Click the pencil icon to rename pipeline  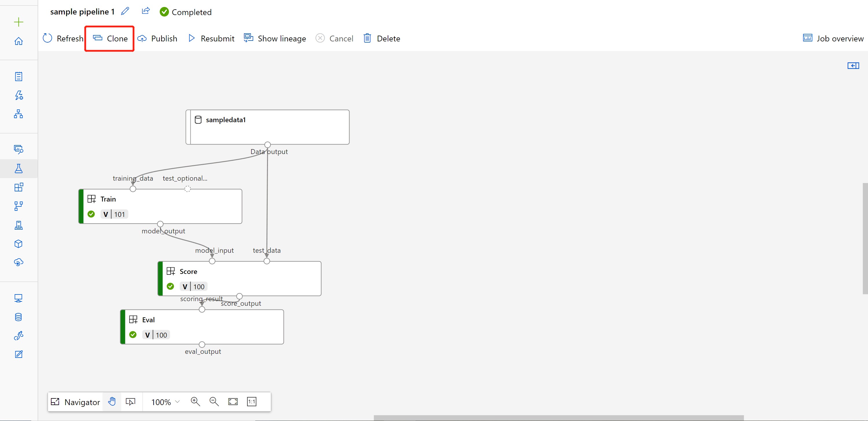click(x=125, y=12)
